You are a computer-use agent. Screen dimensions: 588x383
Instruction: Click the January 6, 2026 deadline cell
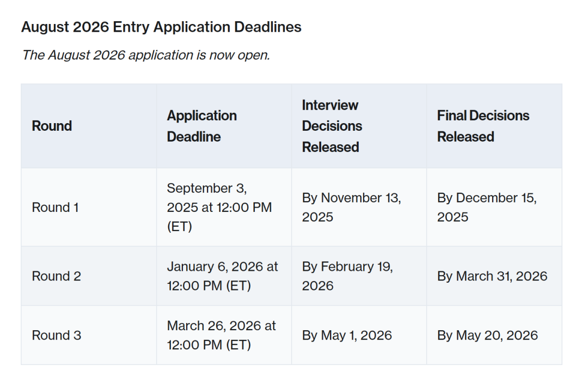[222, 276]
